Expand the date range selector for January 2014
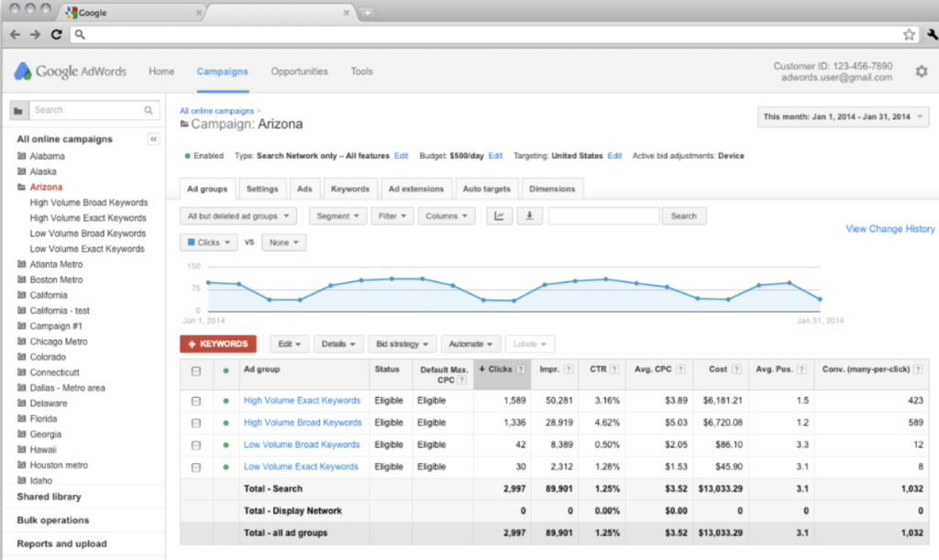The height and width of the screenshot is (560, 939). 843,117
